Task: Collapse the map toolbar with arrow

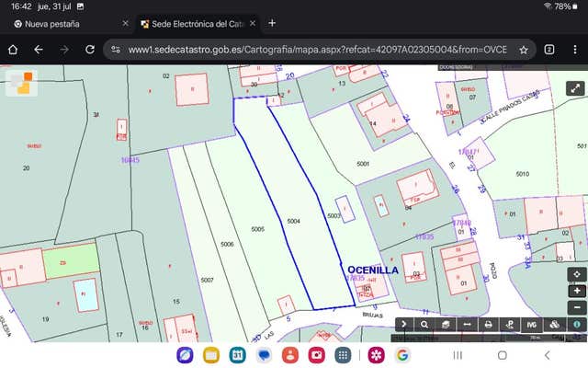Action: (x=403, y=324)
